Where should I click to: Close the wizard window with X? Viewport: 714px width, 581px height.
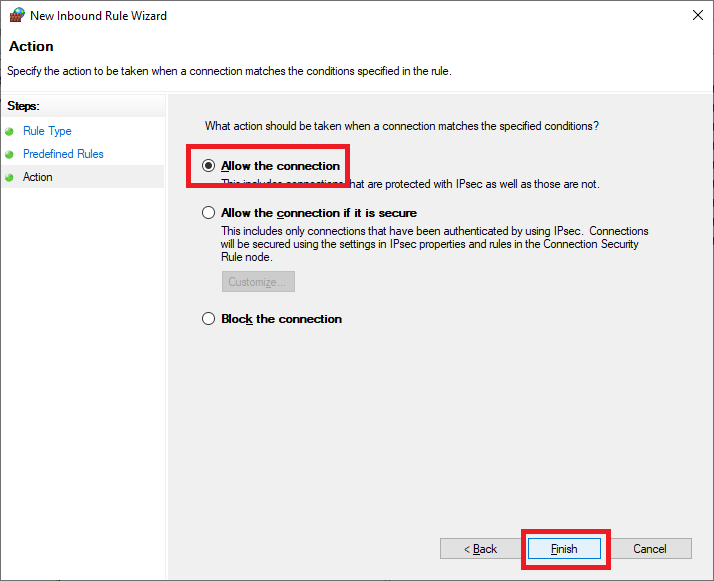696,16
